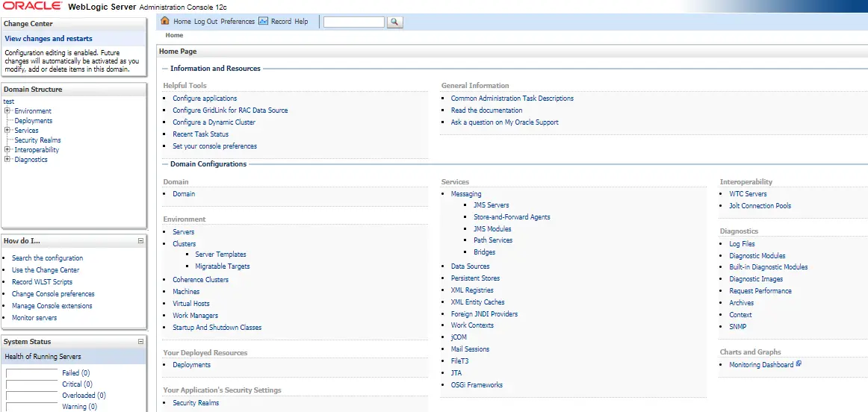
Task: Open the Help menu item
Action: click(301, 22)
